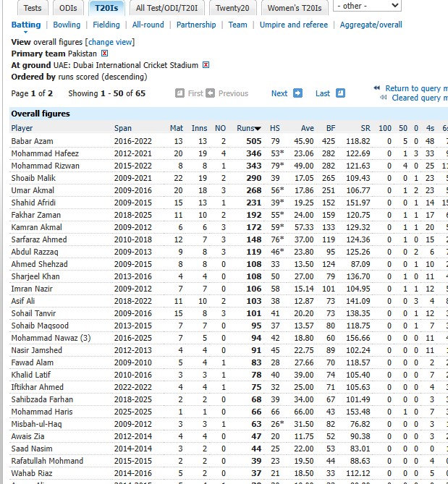Sort the table by Player column header

22,128
